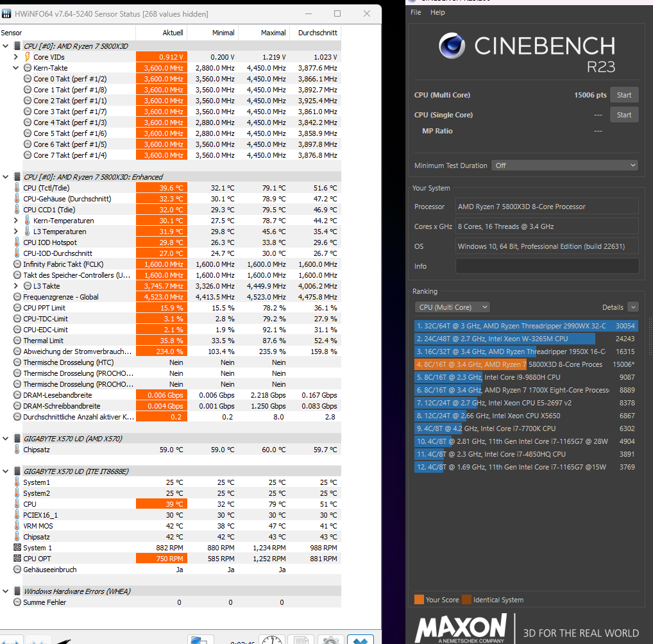
Task: Click the clock icon for Core 0 Takt
Action: (28, 78)
